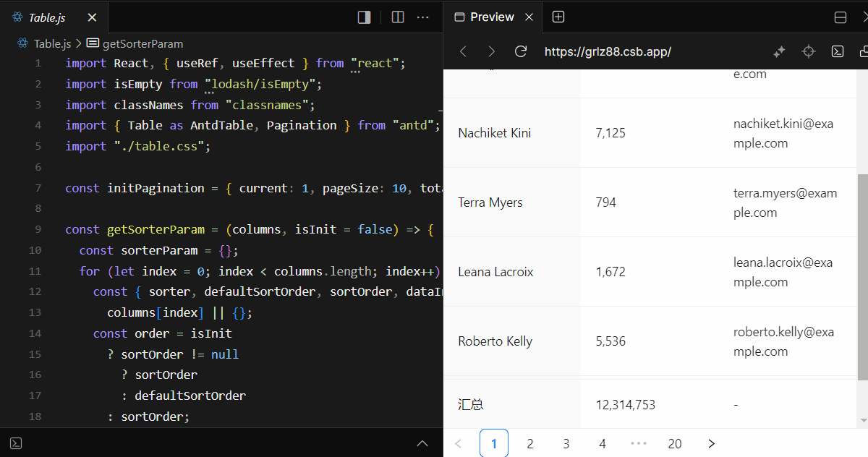Go to page 4 in pagination
The image size is (868, 457).
(603, 443)
